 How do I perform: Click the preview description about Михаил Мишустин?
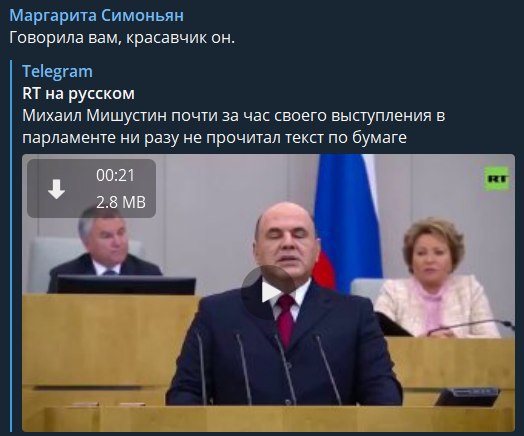coord(234,127)
